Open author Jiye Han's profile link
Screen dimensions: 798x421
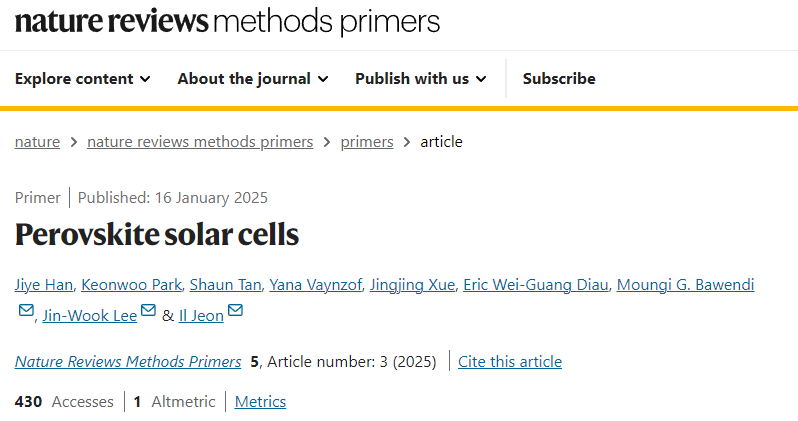pos(44,285)
